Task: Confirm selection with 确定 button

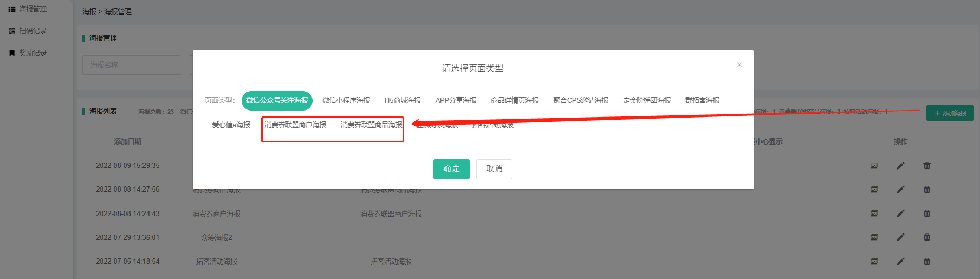Action: (x=451, y=169)
